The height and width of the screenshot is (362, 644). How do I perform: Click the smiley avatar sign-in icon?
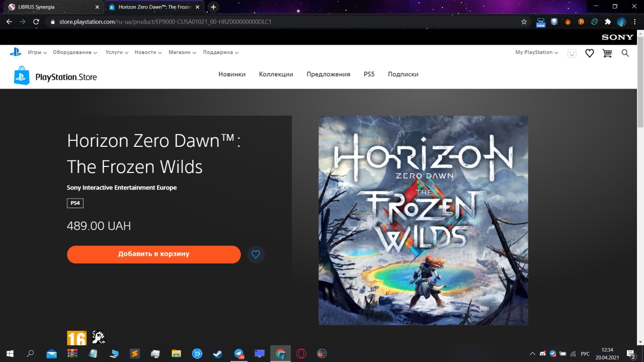[x=572, y=53]
